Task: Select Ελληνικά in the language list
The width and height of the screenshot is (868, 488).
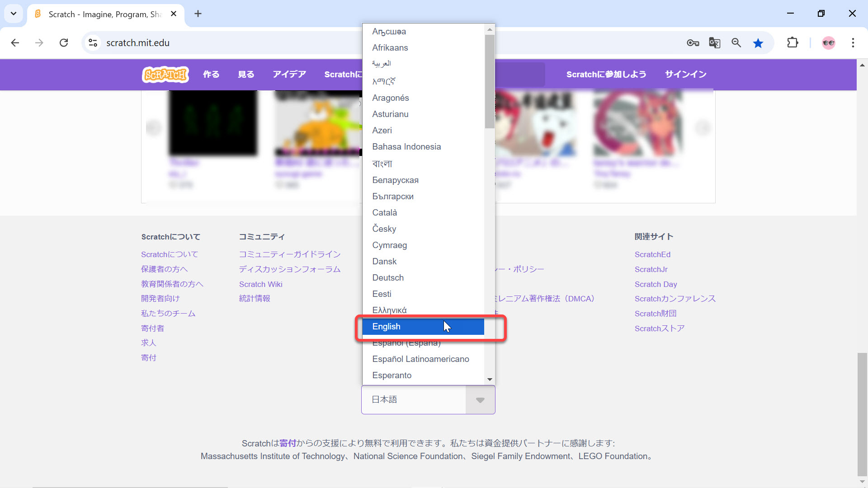Action: coord(423,310)
